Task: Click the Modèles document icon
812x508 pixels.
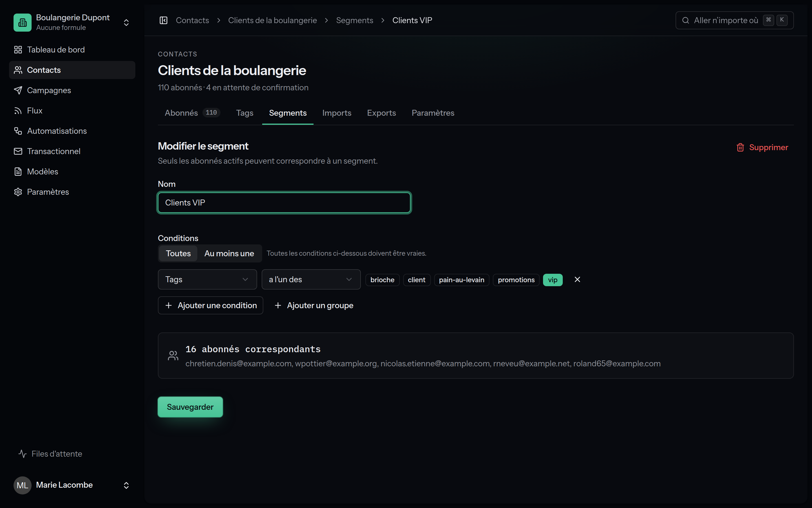Action: tap(18, 172)
